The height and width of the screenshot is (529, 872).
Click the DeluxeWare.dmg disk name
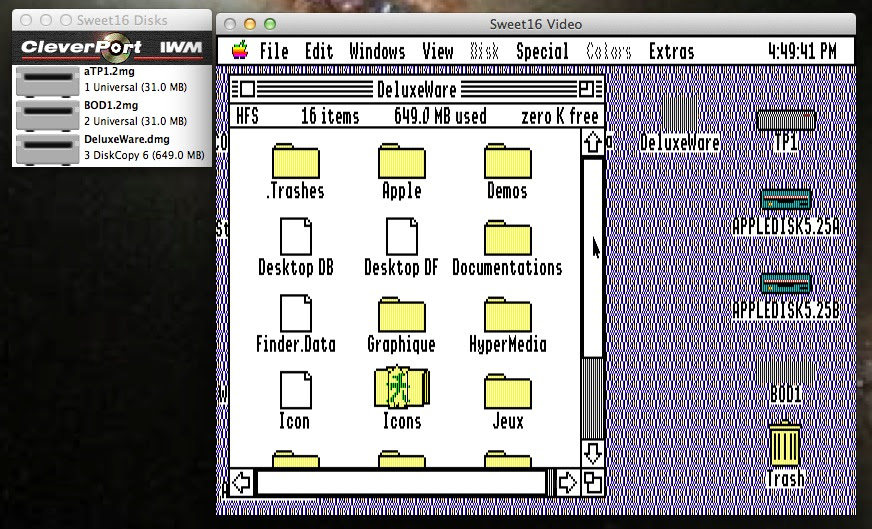(x=127, y=139)
